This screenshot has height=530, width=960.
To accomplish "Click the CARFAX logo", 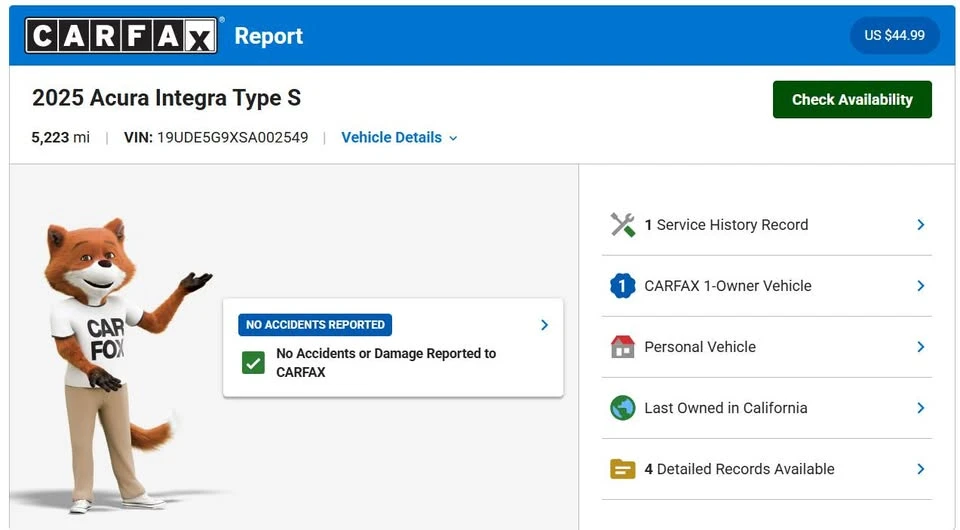I will (121, 35).
